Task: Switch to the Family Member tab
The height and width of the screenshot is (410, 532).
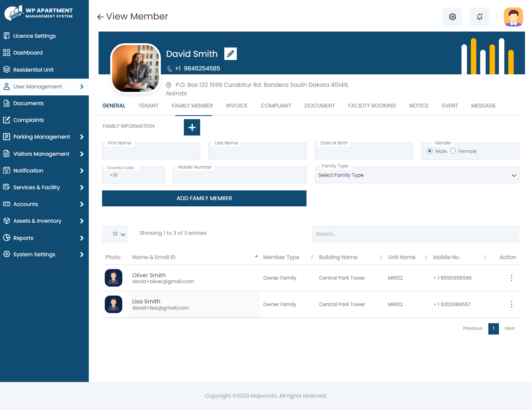Action: (x=192, y=106)
